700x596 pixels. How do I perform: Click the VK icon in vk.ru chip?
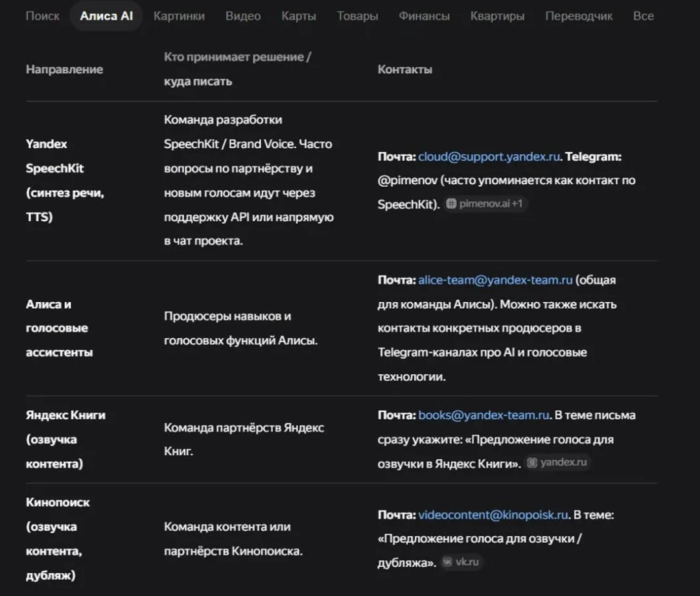coord(447,562)
